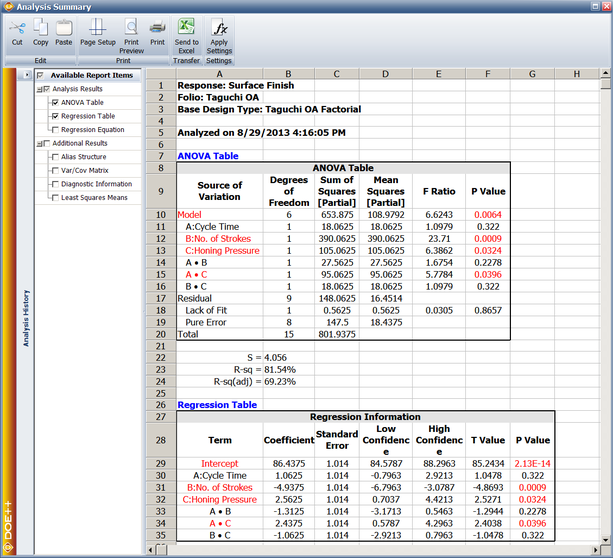Viewport: 613px width, 558px height.
Task: Enable the Regression Equation checkbox
Action: coord(55,130)
